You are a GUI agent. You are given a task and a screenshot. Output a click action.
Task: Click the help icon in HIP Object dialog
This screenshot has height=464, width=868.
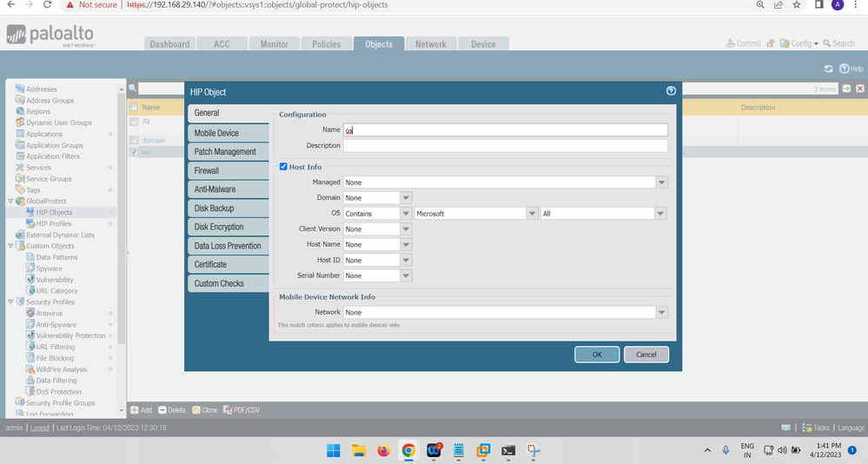click(x=671, y=90)
